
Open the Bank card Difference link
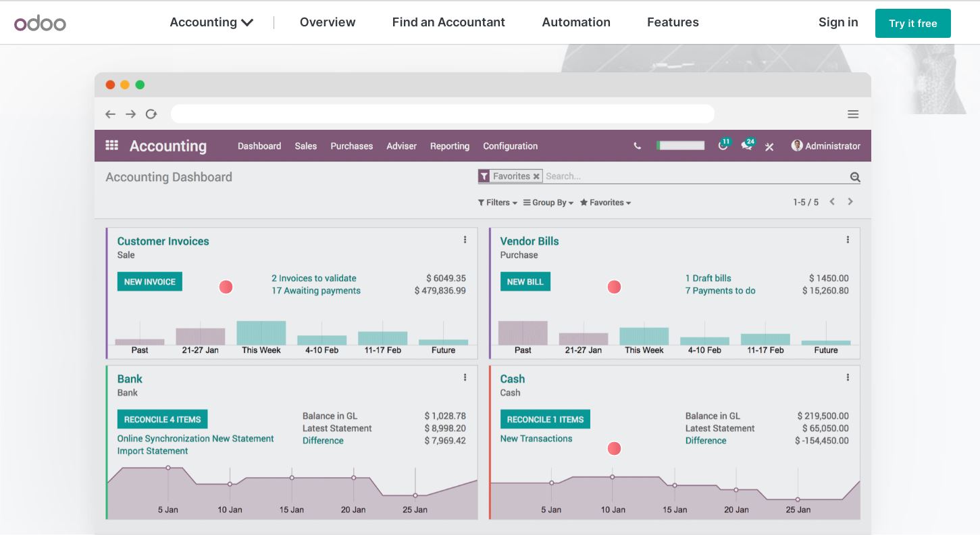click(x=323, y=441)
